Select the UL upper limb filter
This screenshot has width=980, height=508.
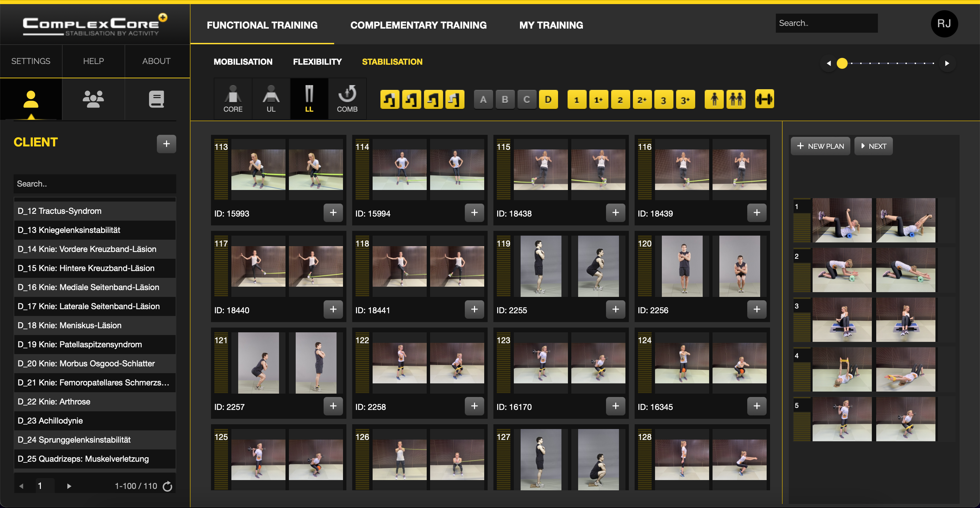271,99
